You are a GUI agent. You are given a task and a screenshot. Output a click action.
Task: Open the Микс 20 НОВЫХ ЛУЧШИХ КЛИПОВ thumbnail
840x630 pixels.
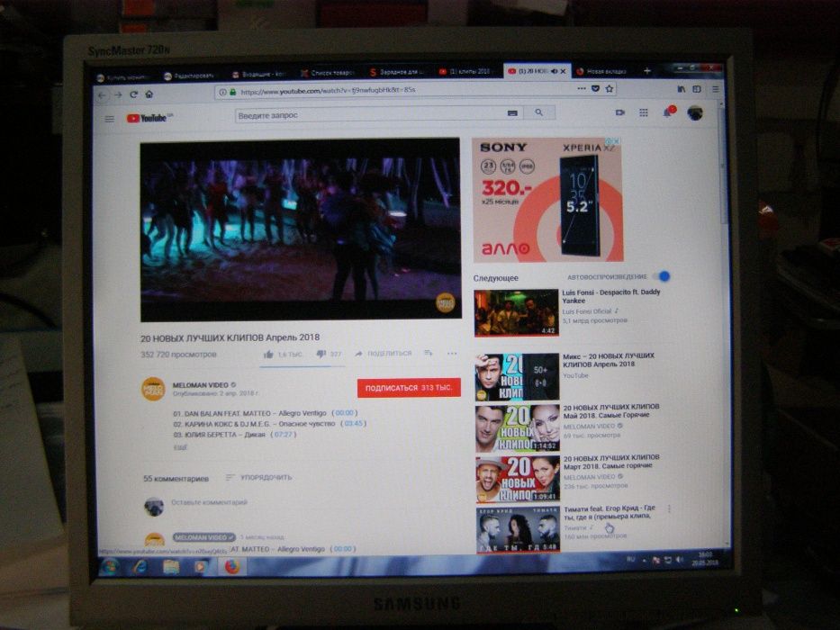(517, 376)
